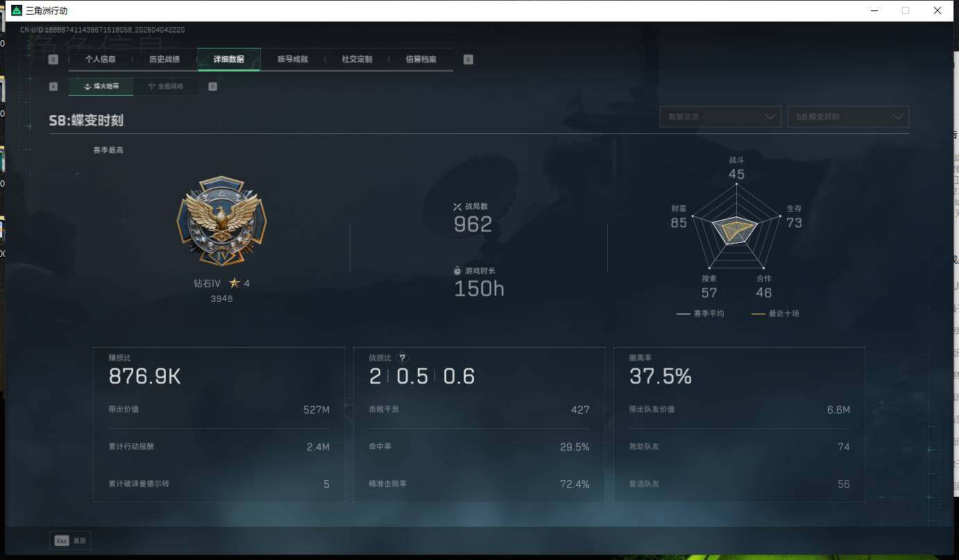This screenshot has width=959, height=560.
Task: Click the stopwatch icon beside 游戏时长
Action: (457, 271)
